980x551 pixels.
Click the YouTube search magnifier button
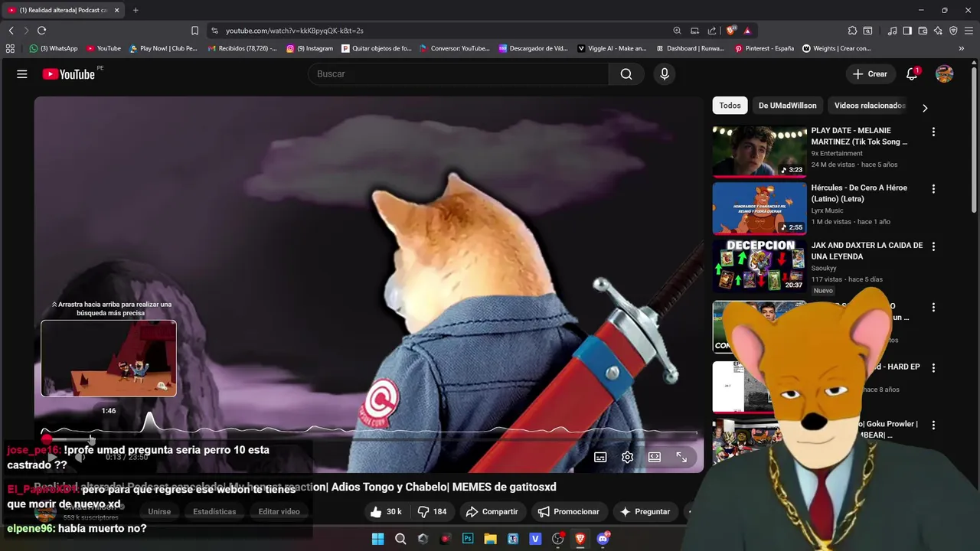click(626, 74)
